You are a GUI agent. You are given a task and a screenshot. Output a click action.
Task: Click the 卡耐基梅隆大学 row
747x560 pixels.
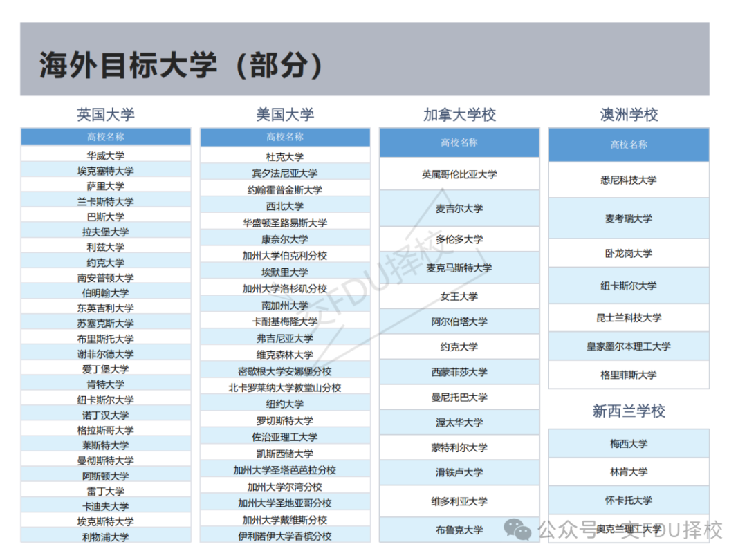point(285,321)
